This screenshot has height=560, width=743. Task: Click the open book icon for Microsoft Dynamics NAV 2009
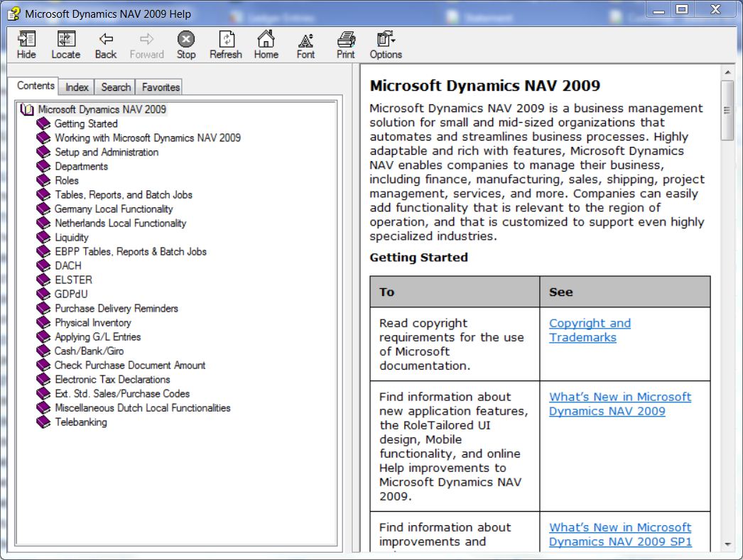tap(27, 110)
